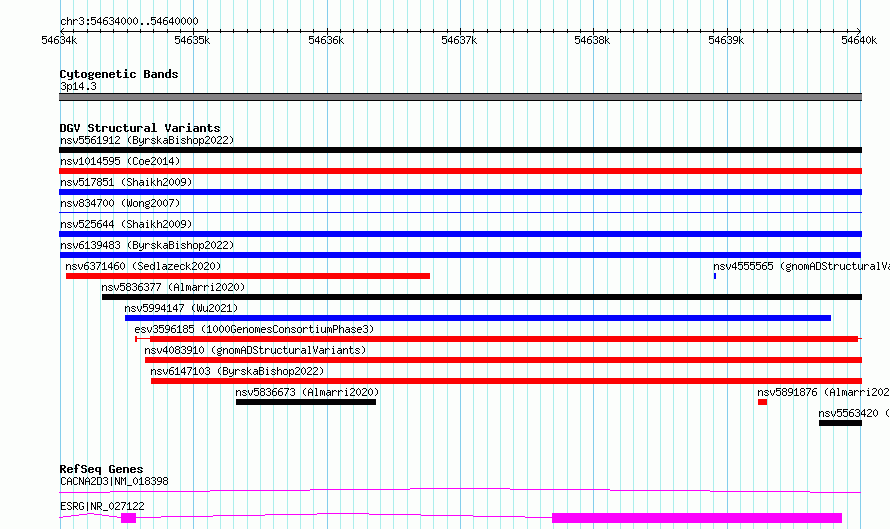Open CACNA2D3|NM_018398 gene label
Image resolution: width=890 pixels, height=529 pixels.
coord(114,481)
